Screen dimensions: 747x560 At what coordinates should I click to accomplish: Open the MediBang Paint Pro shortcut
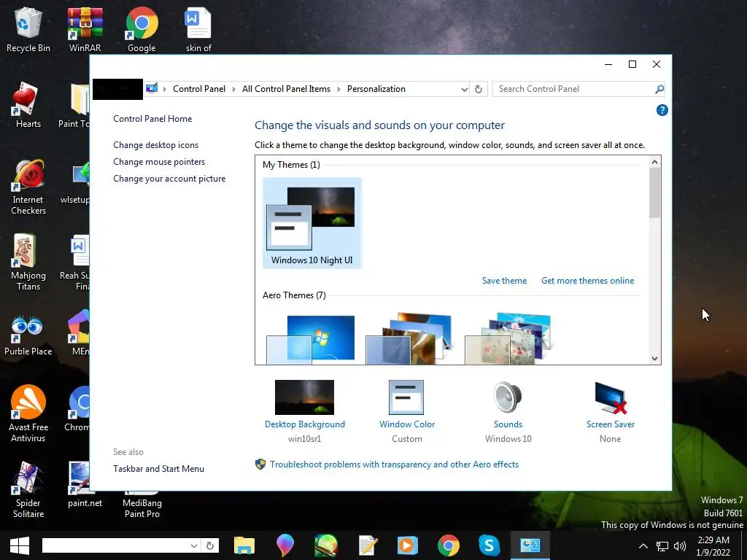tap(142, 505)
